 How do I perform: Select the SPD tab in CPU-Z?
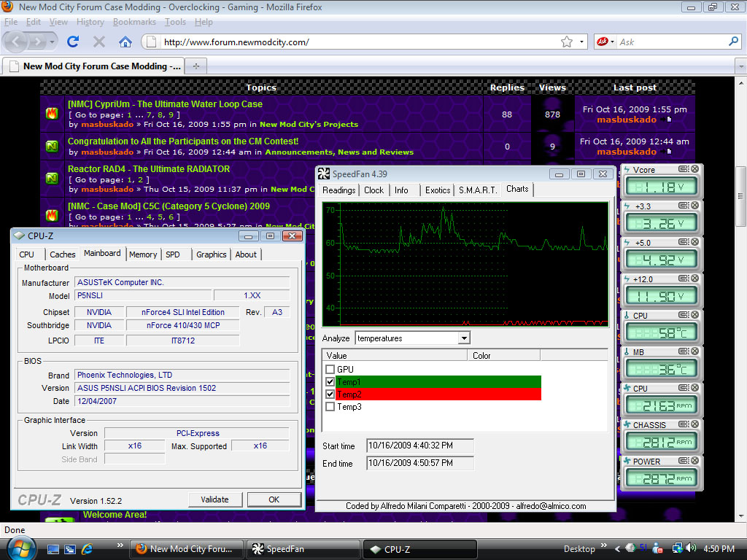(x=172, y=254)
